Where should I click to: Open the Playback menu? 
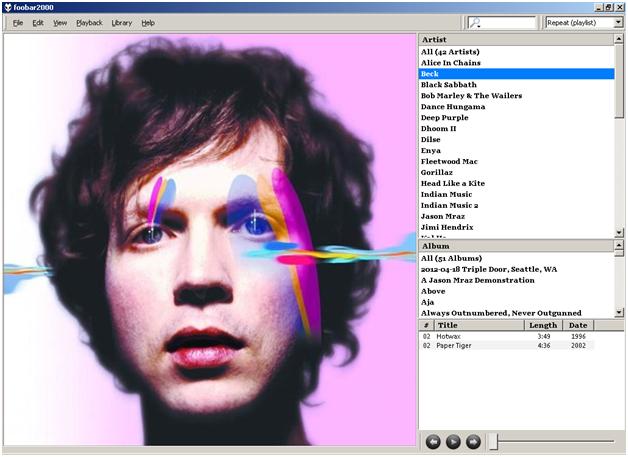tap(89, 22)
